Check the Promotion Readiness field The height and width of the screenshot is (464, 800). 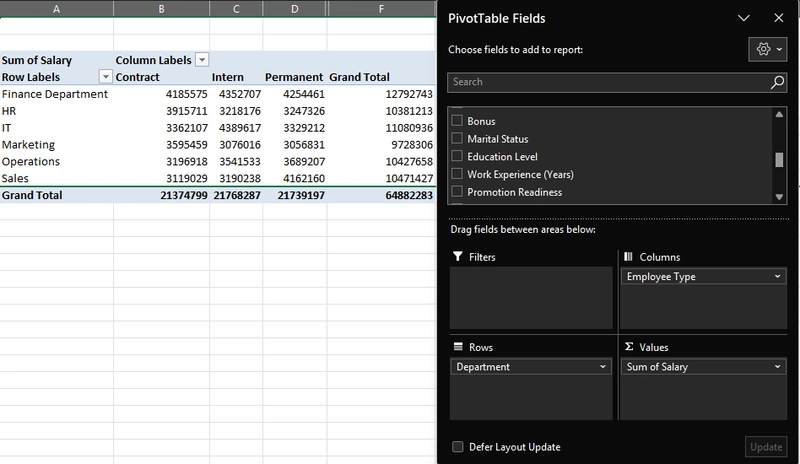click(457, 191)
